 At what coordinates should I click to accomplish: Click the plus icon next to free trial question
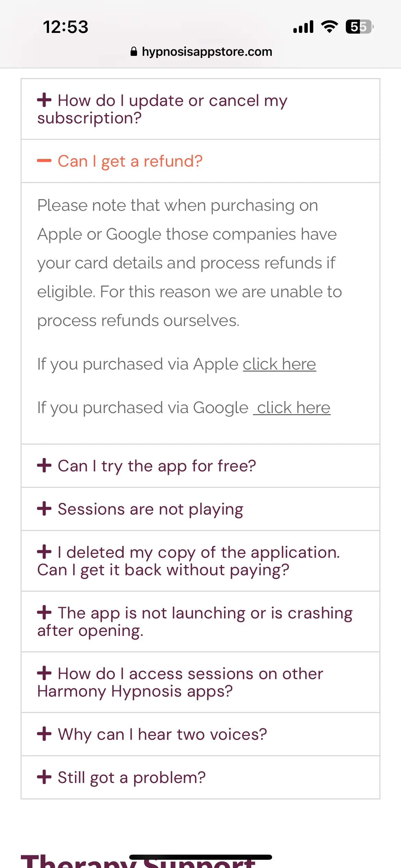click(x=44, y=465)
